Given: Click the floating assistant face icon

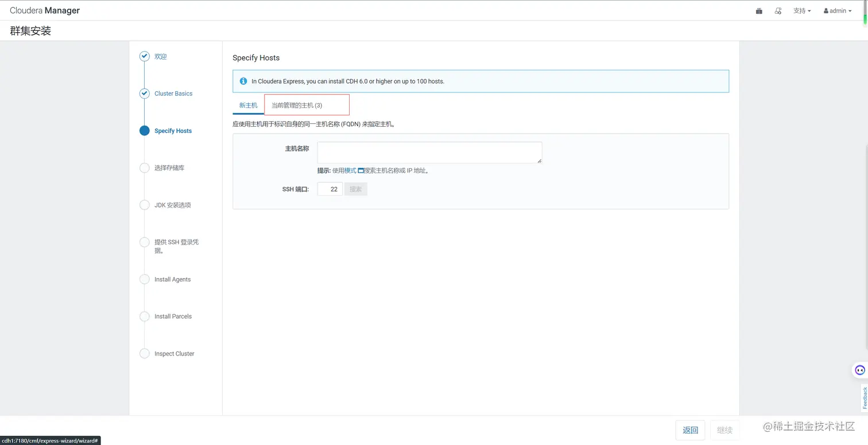Looking at the screenshot, I should click(x=859, y=370).
